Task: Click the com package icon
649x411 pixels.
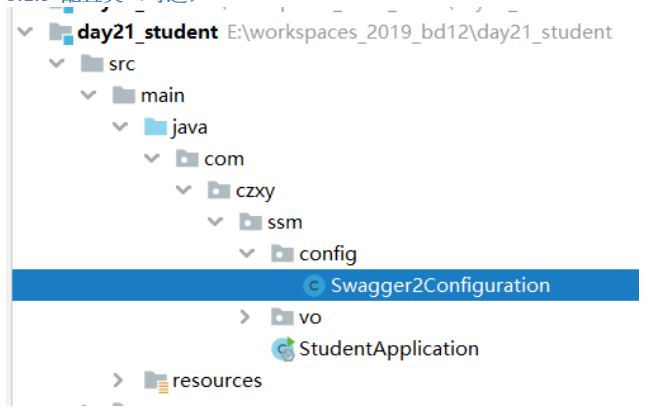Action: [186, 159]
